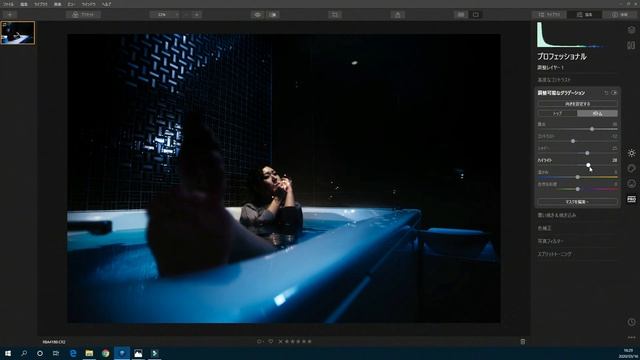This screenshot has width=640, height=360.
Task: Adjust the Contrast slider handle
Action: [573, 141]
